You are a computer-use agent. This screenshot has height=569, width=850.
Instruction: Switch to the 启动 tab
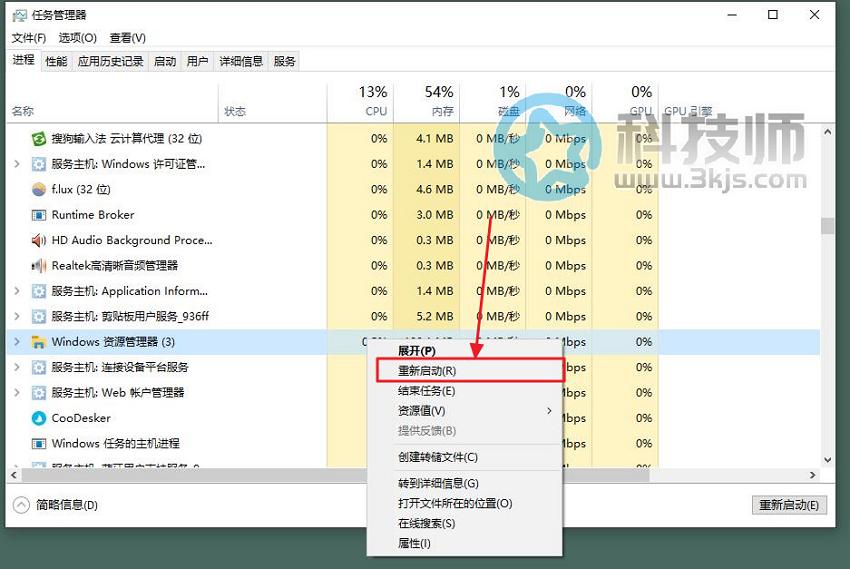click(165, 61)
